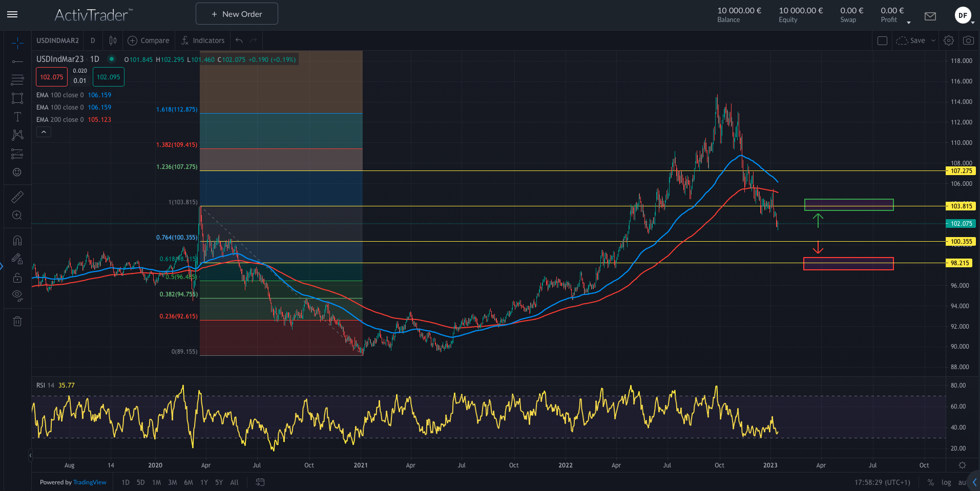Select the crosshair cursor tool
The height and width of the screenshot is (491, 980).
[17, 44]
